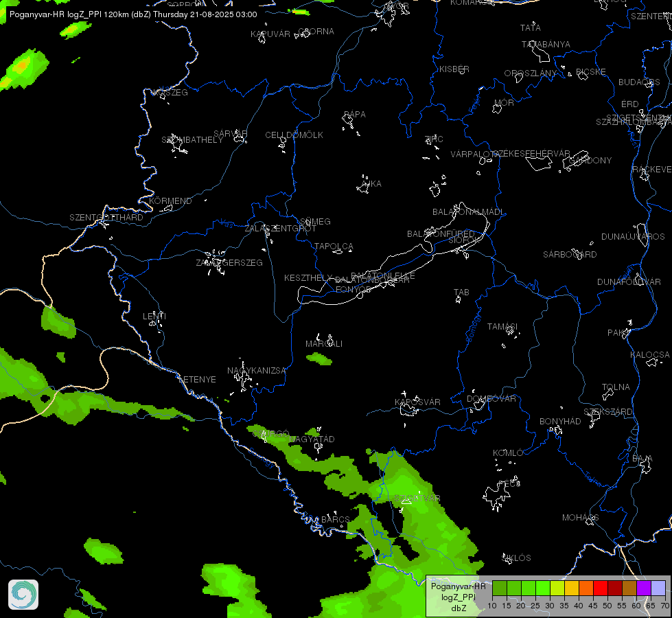Click the BALATONALMÁDI town label
This screenshot has width=672, height=618.
(x=468, y=212)
